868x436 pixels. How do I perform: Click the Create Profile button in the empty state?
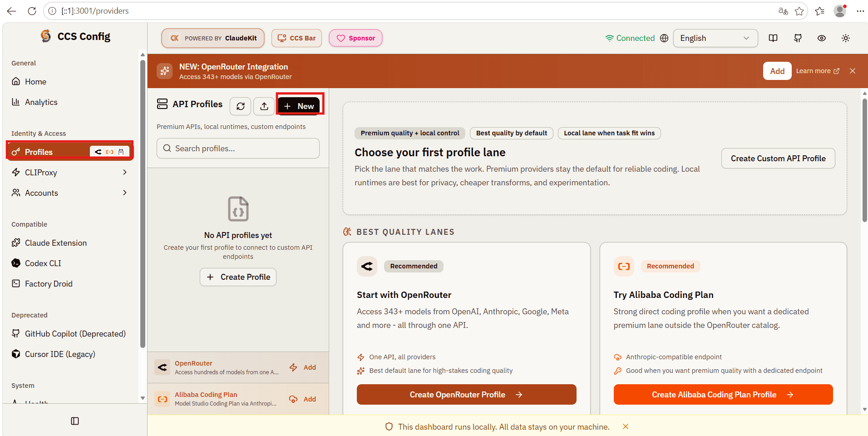point(238,277)
